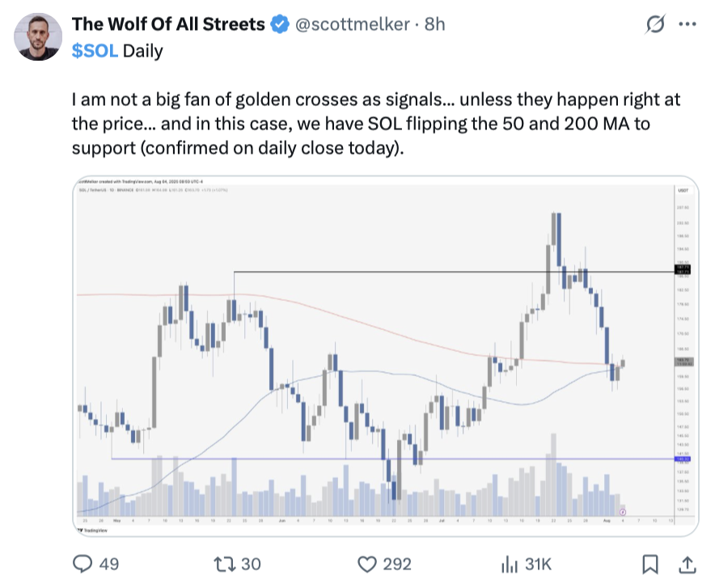Viewport: 715px width, 588px height.
Task: Click the @scottmelker handle
Action: [x=353, y=24]
